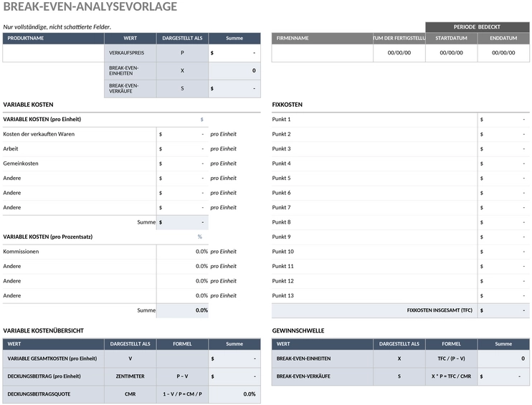The width and height of the screenshot is (532, 405).
Task: Click the FORMEL header in Gewinnschwelle table
Action: click(x=451, y=344)
